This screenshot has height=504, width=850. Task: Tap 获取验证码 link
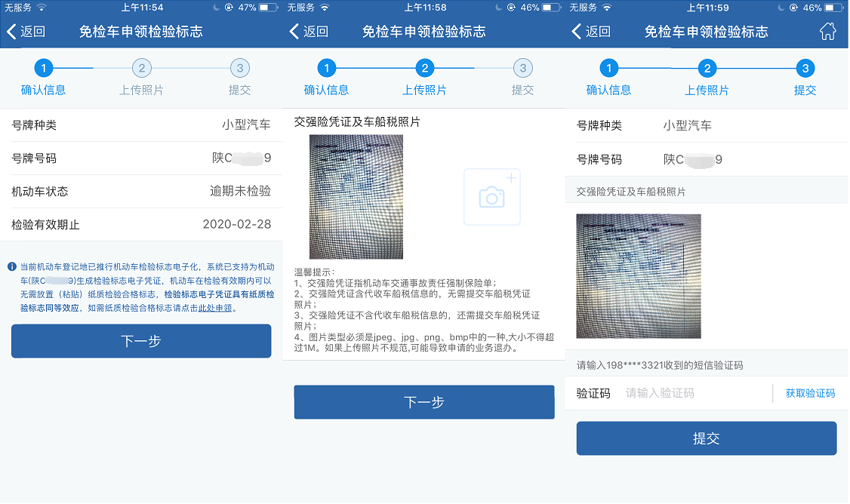pos(810,393)
